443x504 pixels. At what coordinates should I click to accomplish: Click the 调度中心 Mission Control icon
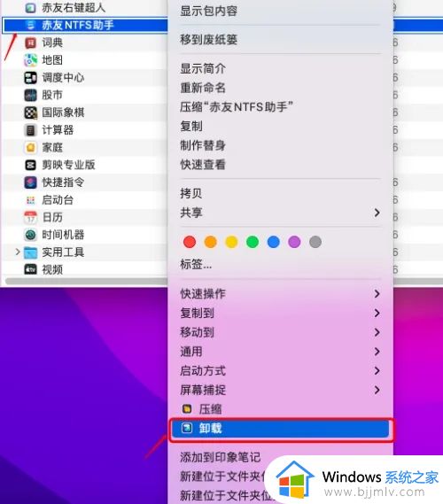pos(30,77)
